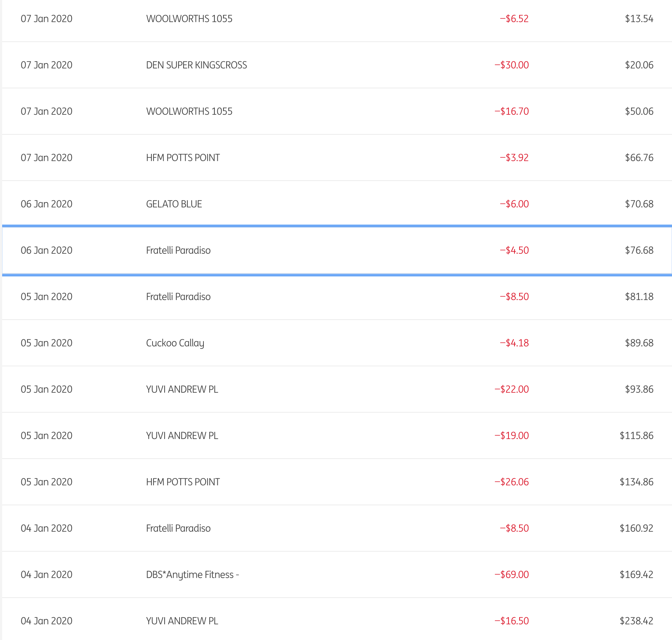This screenshot has width=672, height=640.
Task: Click the $70.68 balance figure
Action: point(639,204)
